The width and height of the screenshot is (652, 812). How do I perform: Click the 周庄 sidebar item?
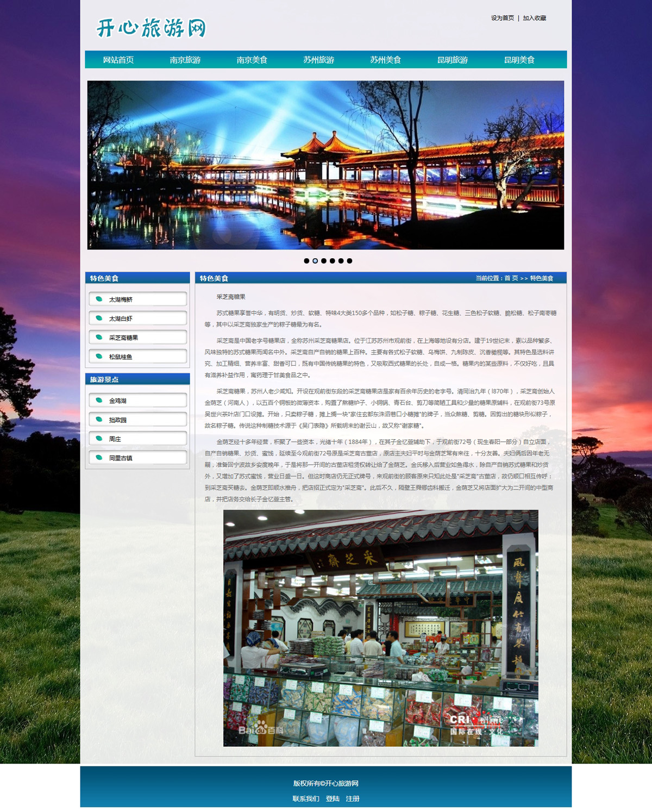(138, 439)
